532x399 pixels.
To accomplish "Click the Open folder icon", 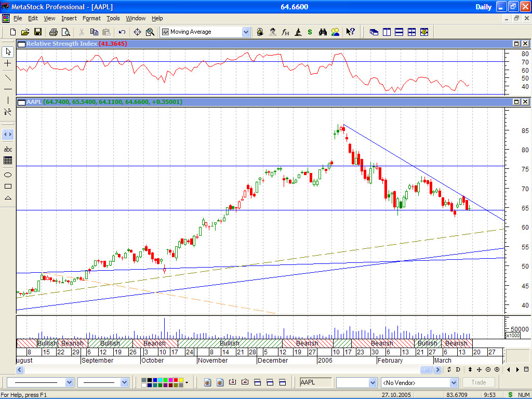I will pos(25,32).
